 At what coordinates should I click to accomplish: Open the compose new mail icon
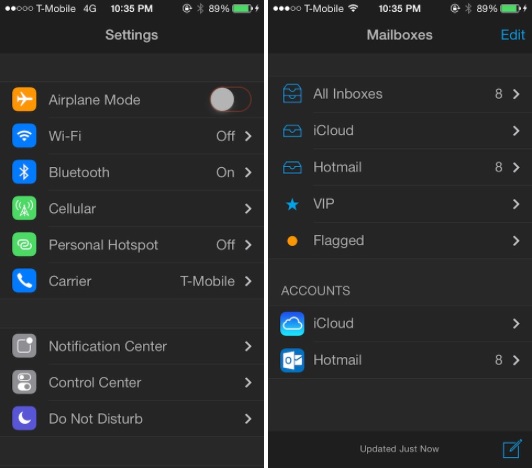tap(512, 449)
